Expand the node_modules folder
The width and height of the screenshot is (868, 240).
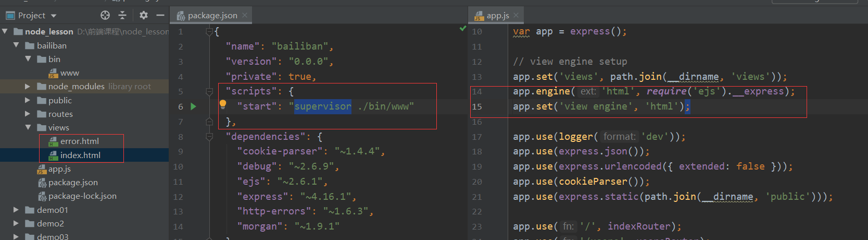click(x=28, y=87)
